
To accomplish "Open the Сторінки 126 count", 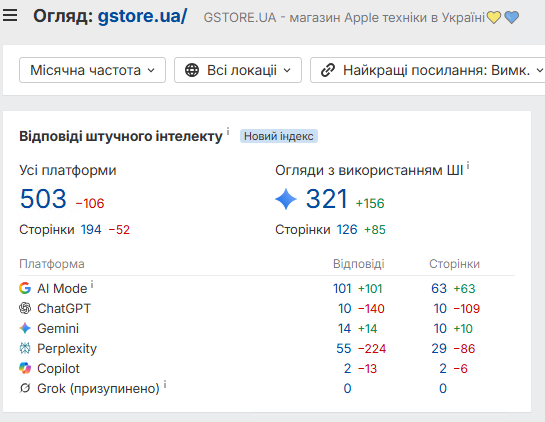I will pos(347,230).
